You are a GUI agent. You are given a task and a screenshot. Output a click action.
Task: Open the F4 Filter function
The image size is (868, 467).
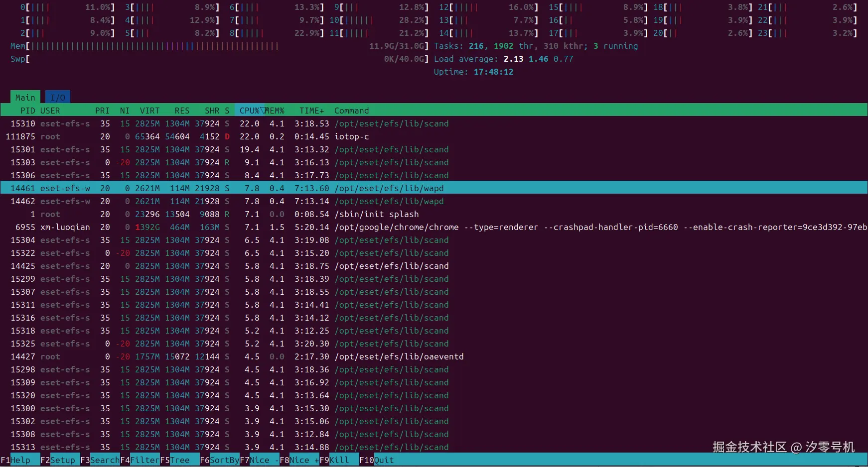140,460
